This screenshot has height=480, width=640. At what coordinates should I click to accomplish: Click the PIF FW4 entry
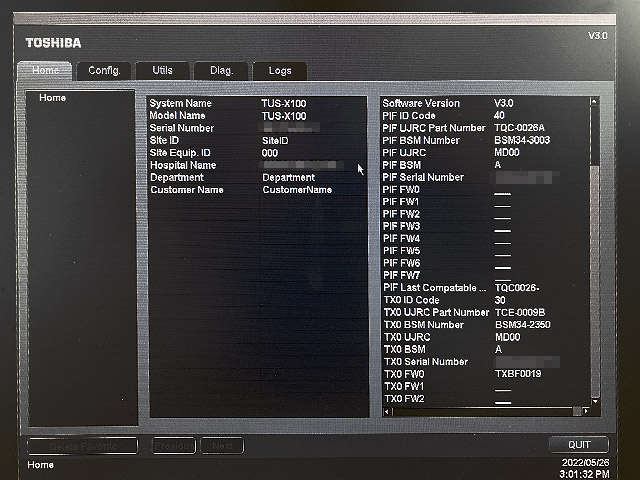486,238
